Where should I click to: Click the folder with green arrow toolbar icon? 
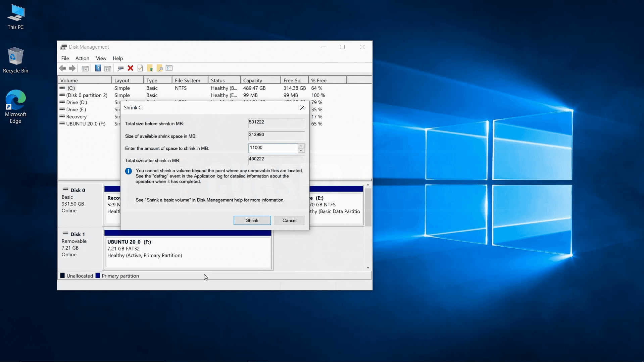[x=150, y=68]
